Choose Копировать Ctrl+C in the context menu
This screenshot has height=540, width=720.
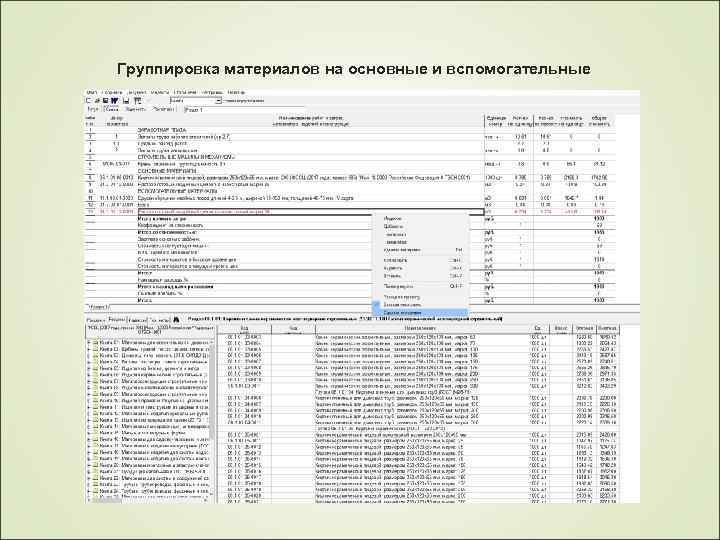click(420, 260)
